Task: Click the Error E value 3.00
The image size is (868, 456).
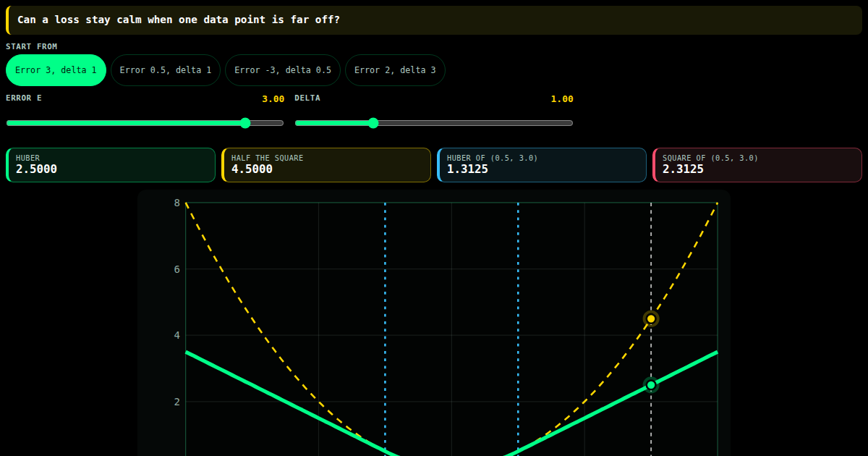Action: [273, 99]
